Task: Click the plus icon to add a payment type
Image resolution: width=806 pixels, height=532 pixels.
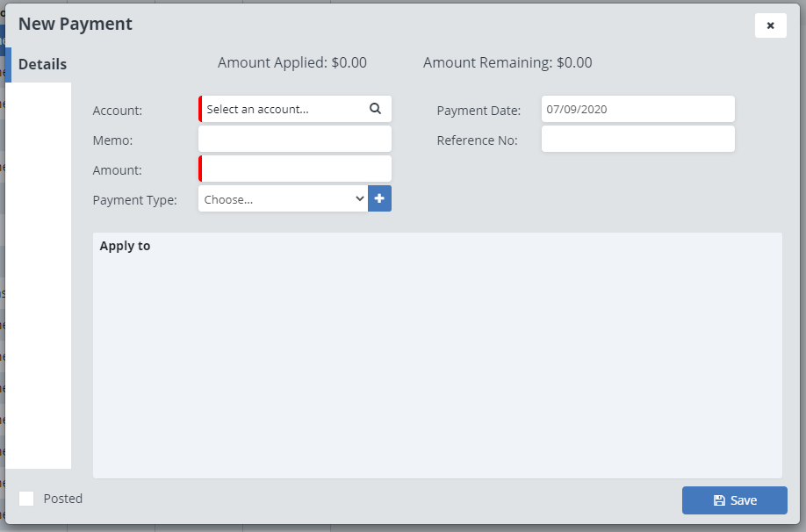Action: pos(379,198)
